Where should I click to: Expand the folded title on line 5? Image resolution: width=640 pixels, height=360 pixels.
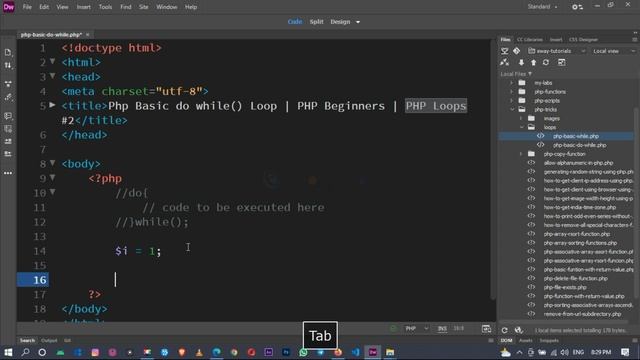(52, 105)
